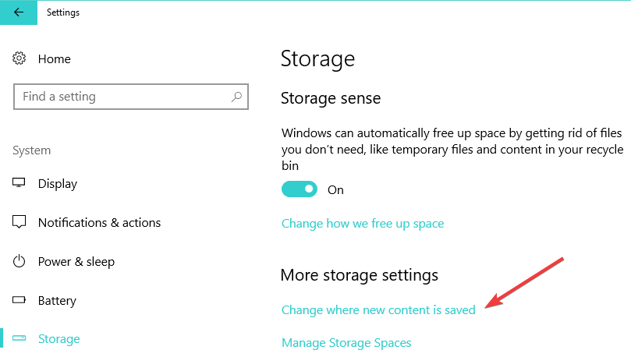This screenshot has height=364, width=631.
Task: Open Notifications & actions section
Action: [99, 222]
